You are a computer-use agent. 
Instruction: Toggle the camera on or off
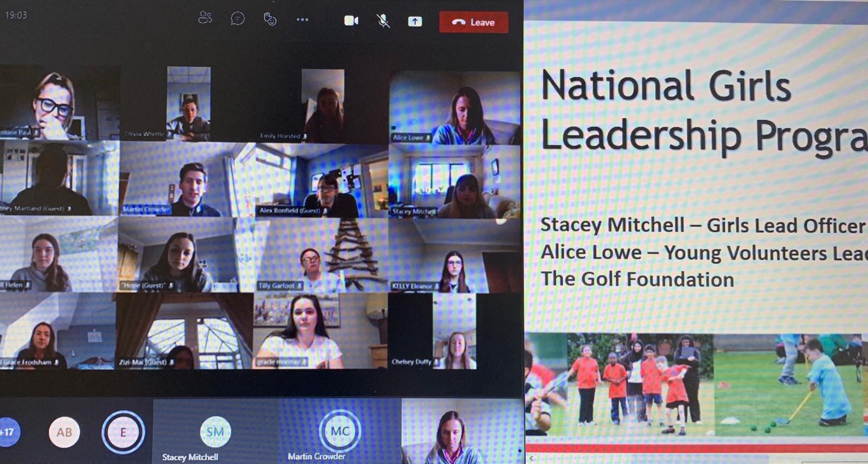(x=351, y=21)
